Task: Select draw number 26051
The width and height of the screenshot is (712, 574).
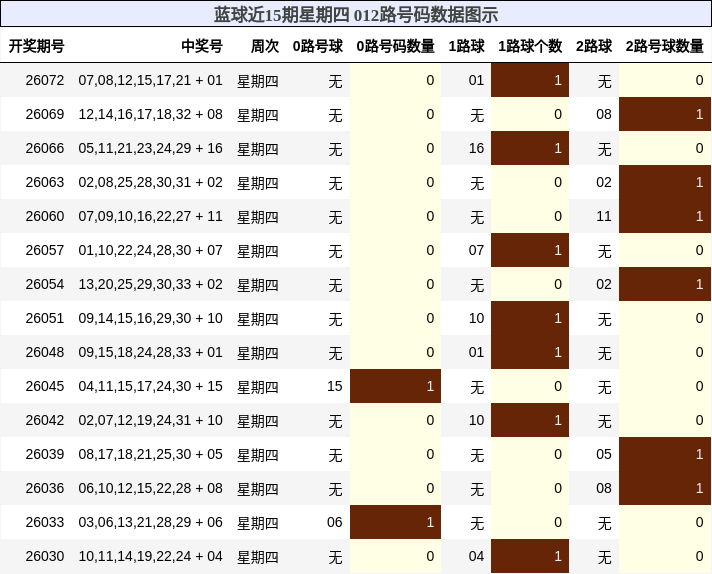Action: point(45,318)
